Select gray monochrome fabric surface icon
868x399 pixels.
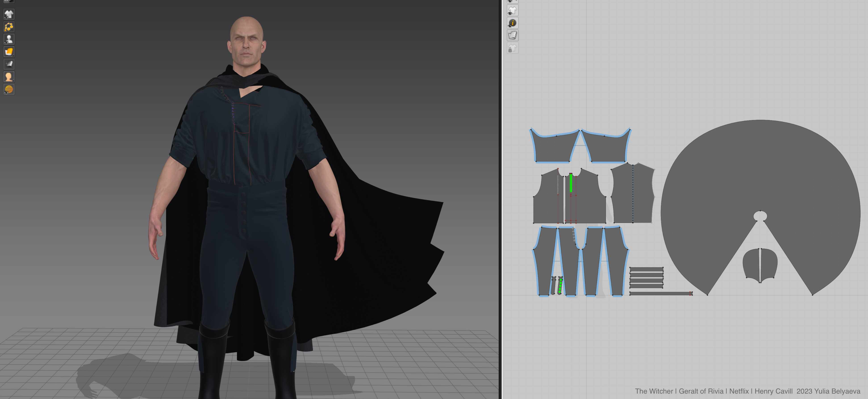[9, 64]
